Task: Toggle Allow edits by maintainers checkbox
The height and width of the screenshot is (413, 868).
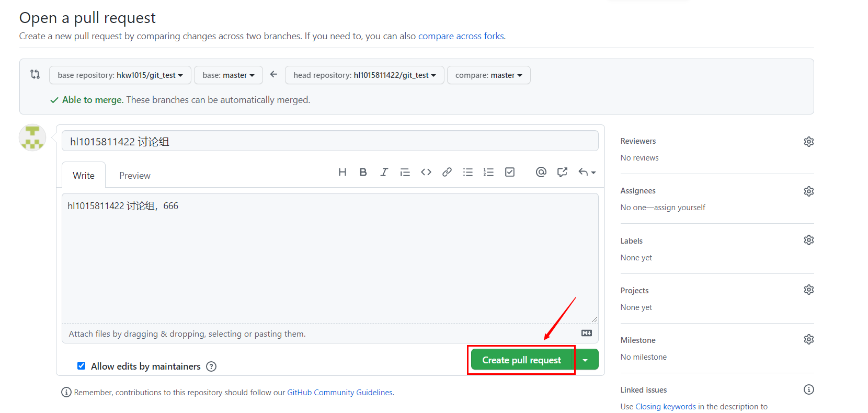Action: [81, 366]
